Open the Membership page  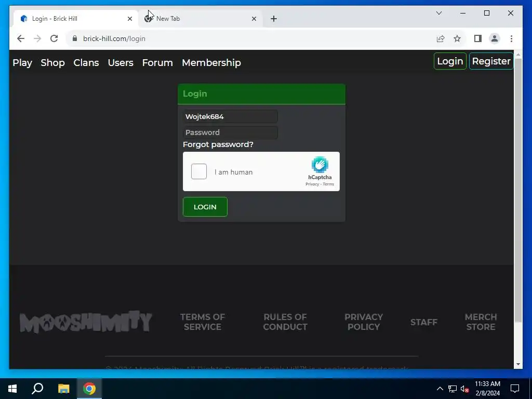pyautogui.click(x=211, y=63)
